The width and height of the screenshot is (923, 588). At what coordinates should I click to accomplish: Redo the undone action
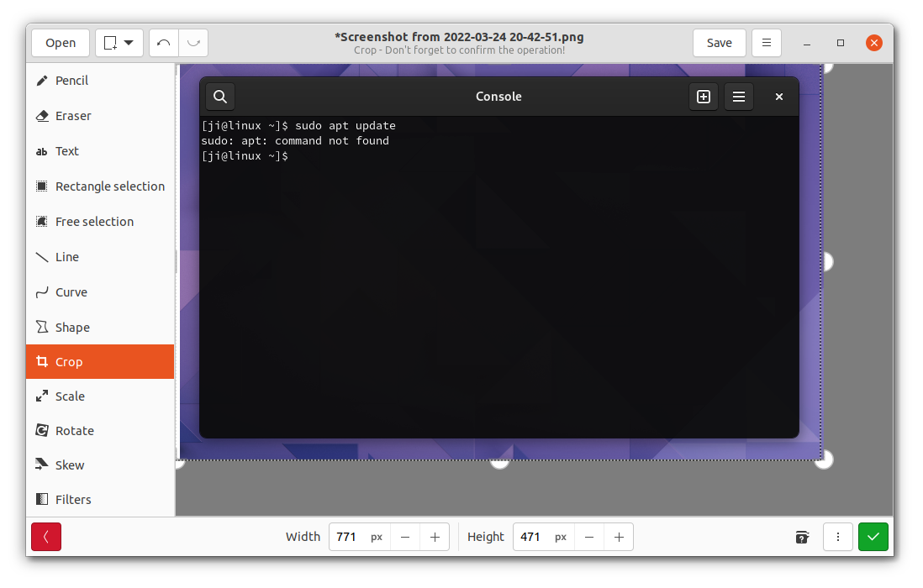tap(193, 42)
